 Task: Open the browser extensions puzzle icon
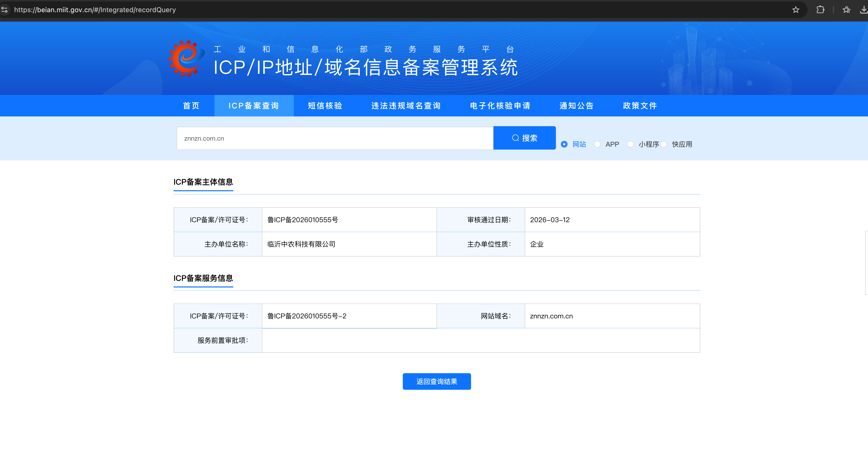point(820,10)
